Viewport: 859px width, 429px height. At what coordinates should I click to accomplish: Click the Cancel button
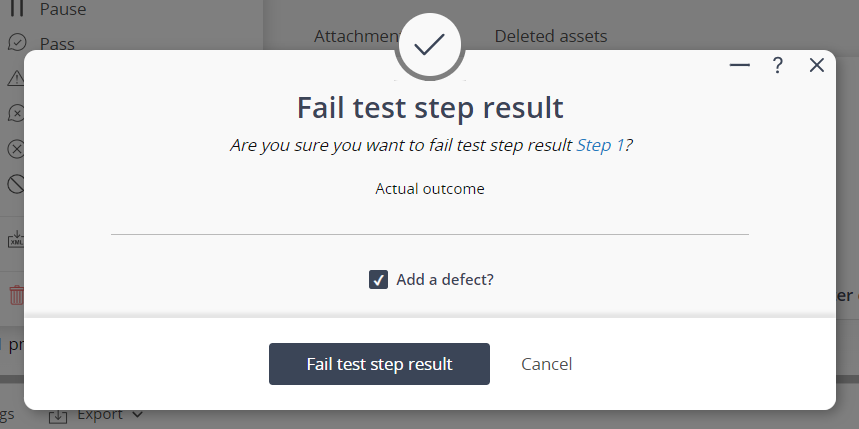point(546,364)
